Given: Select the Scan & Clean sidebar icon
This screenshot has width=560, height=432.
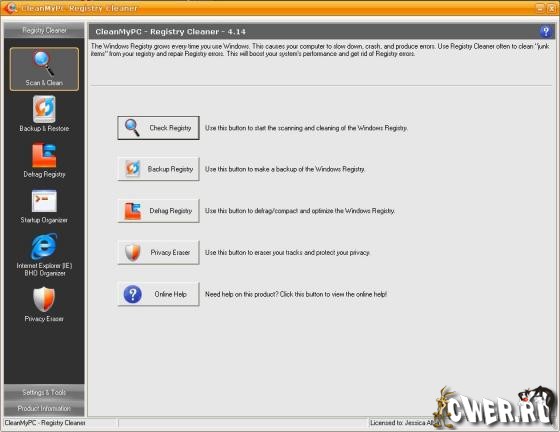Looking at the screenshot, I should coord(44,69).
